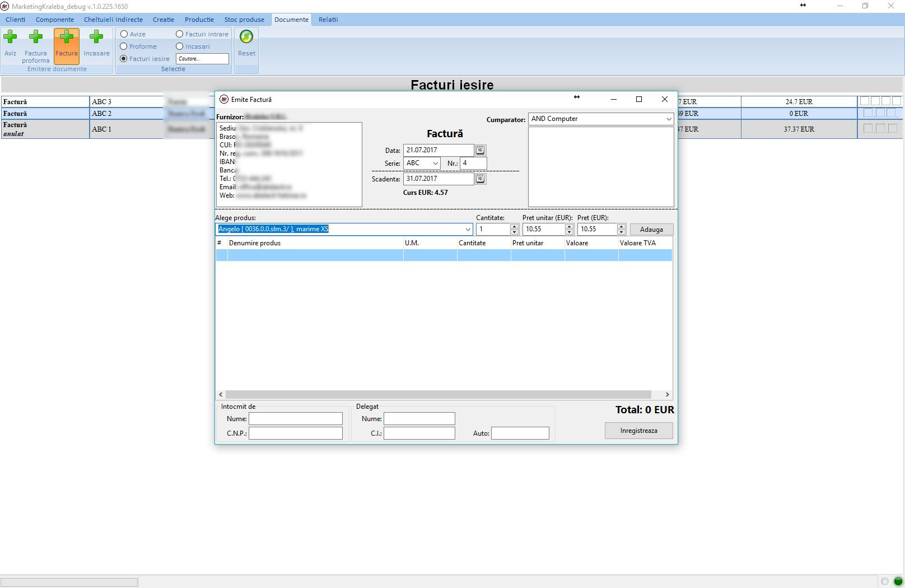This screenshot has height=588, width=905.
Task: Increase Pret unitar with up arrow
Action: pos(569,226)
